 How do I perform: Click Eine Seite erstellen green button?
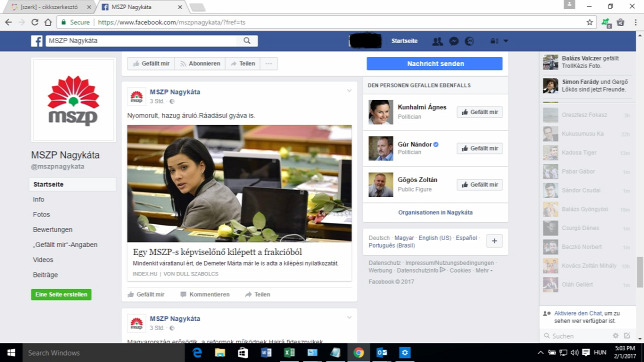point(61,295)
